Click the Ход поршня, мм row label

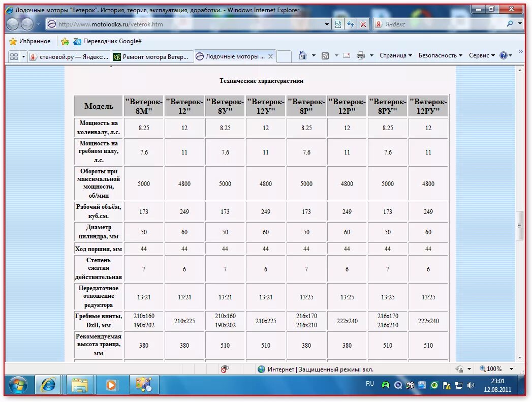99,249
